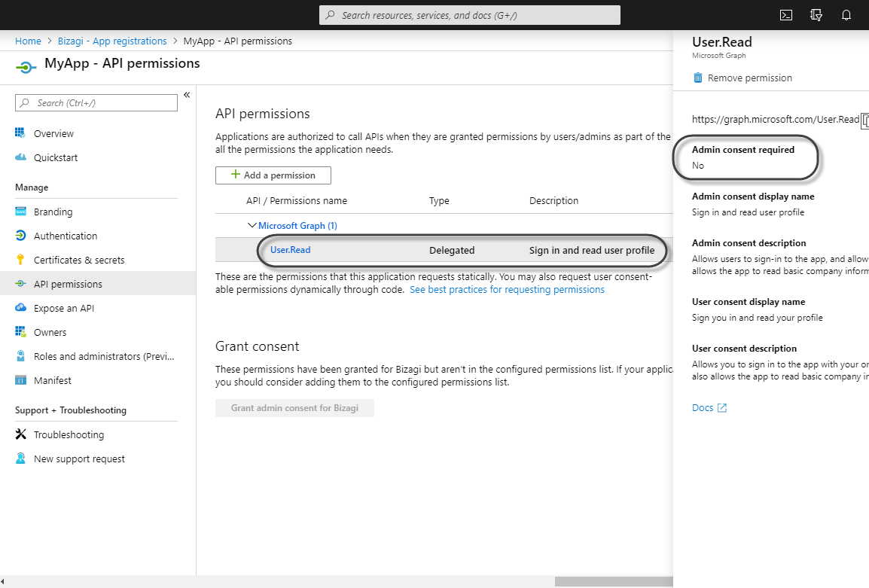Screen dimensions: 869x588
Task: Click the horizontal scrollbar thumb
Action: [614, 582]
